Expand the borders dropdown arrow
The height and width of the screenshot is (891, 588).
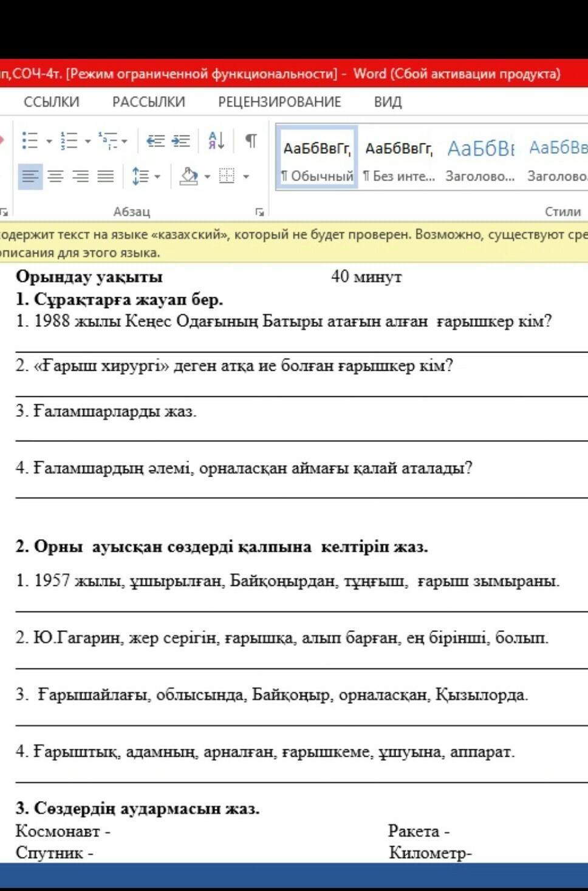246,177
